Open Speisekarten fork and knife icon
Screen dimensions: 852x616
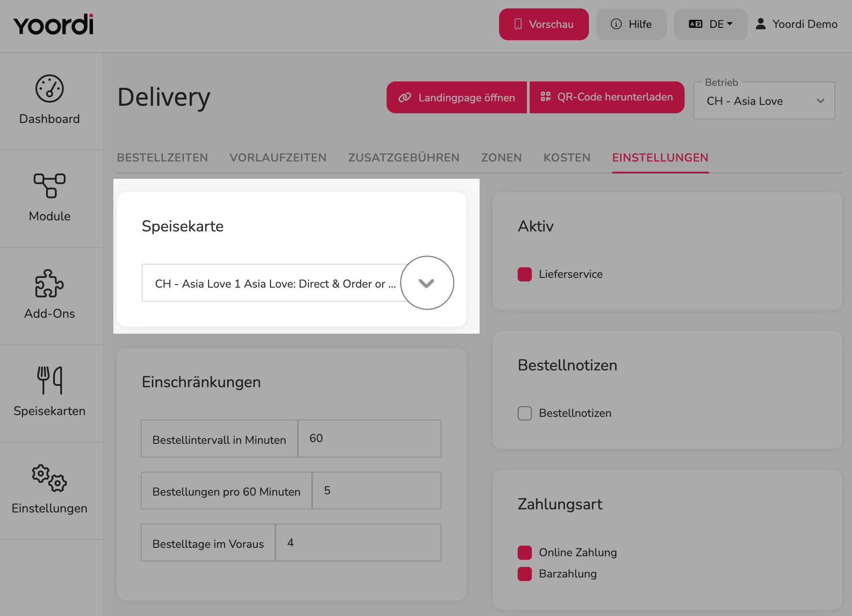(50, 380)
